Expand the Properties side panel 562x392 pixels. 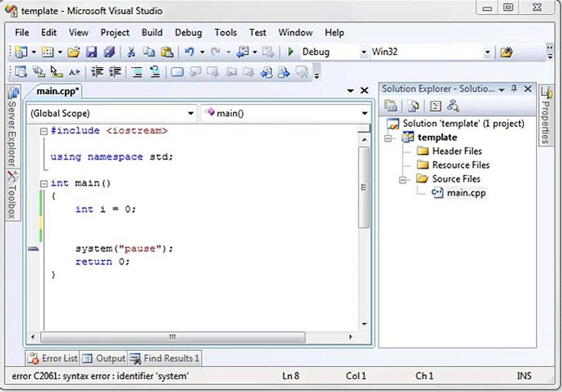coord(546,115)
